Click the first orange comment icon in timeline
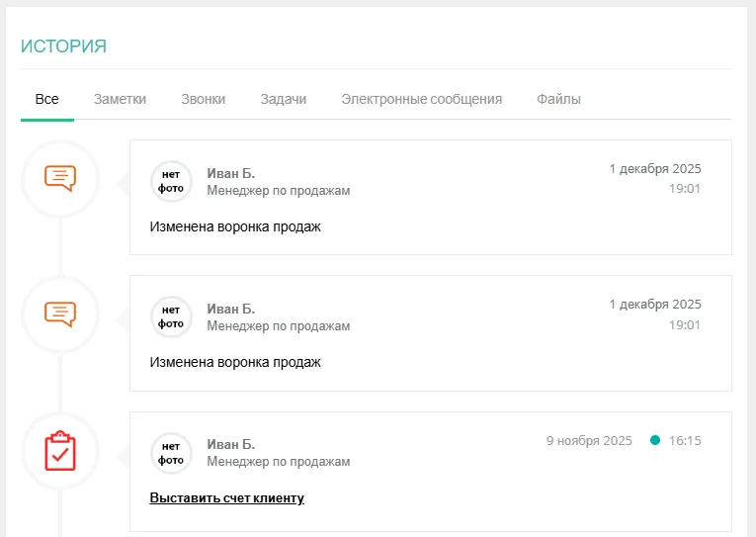 [60, 178]
